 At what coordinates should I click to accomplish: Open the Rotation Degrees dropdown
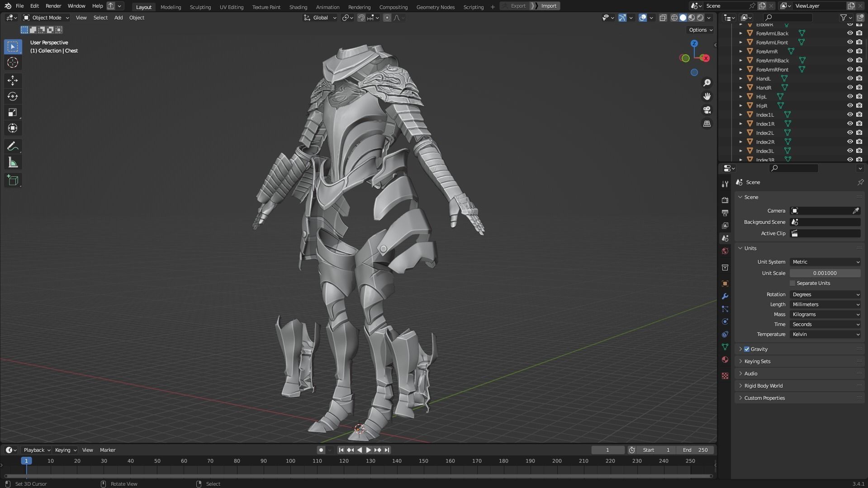pos(825,294)
